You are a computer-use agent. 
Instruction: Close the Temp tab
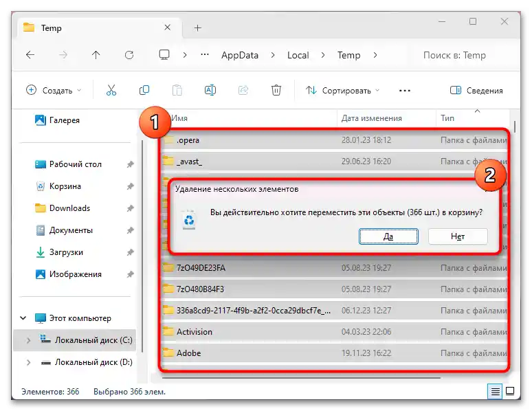[x=167, y=27]
